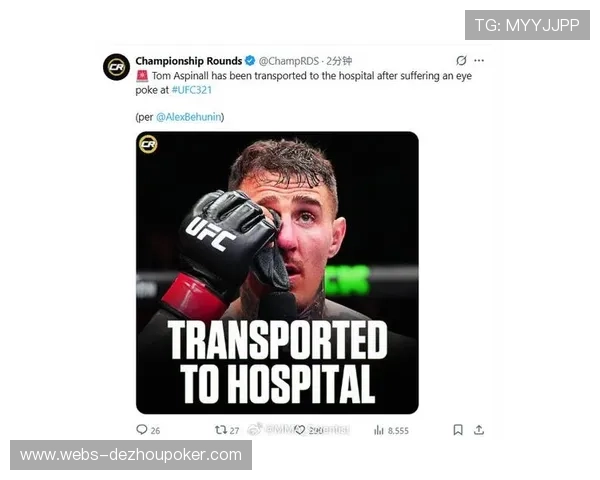Image resolution: width=600 pixels, height=480 pixels.
Task: Open the Championship Rounds profile avatar
Action: click(x=116, y=67)
